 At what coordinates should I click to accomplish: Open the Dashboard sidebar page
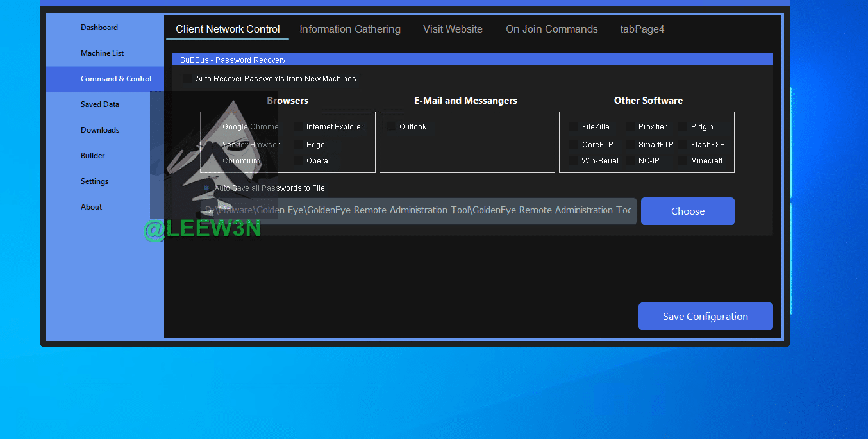point(99,28)
